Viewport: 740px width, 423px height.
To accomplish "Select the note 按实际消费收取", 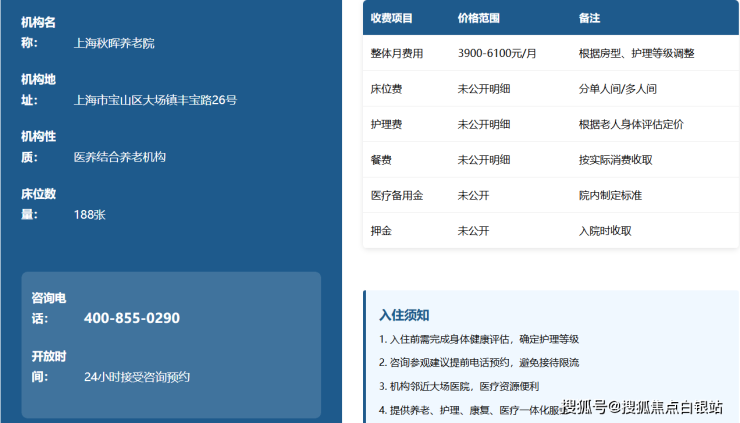I will (x=615, y=160).
